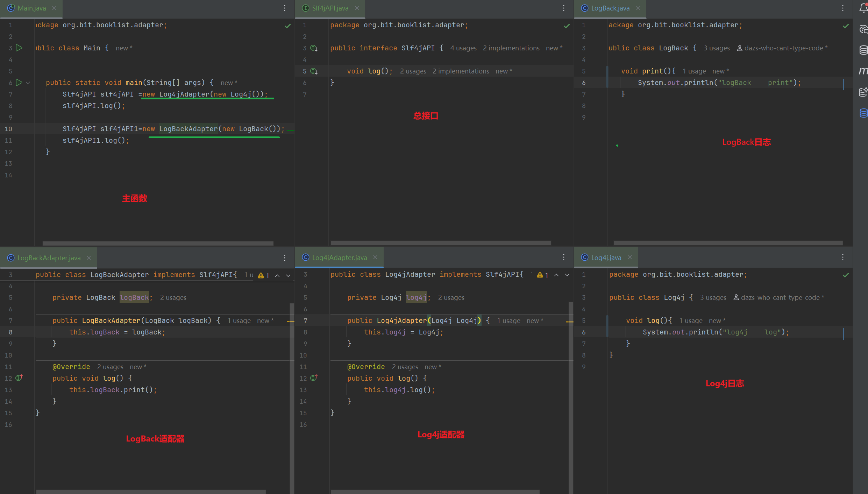Open LogBackAdapter.java editor options kebab menu
This screenshot has height=494, width=868.
[x=285, y=258]
